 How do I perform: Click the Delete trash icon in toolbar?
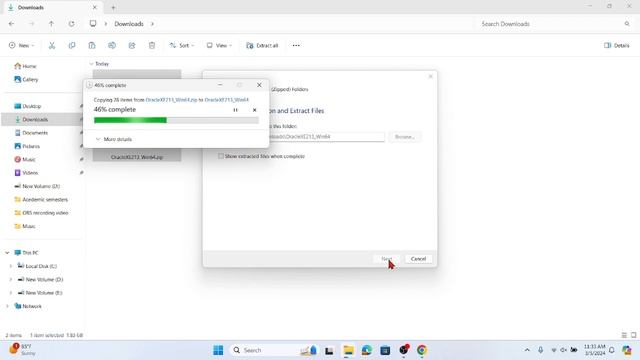click(x=152, y=45)
